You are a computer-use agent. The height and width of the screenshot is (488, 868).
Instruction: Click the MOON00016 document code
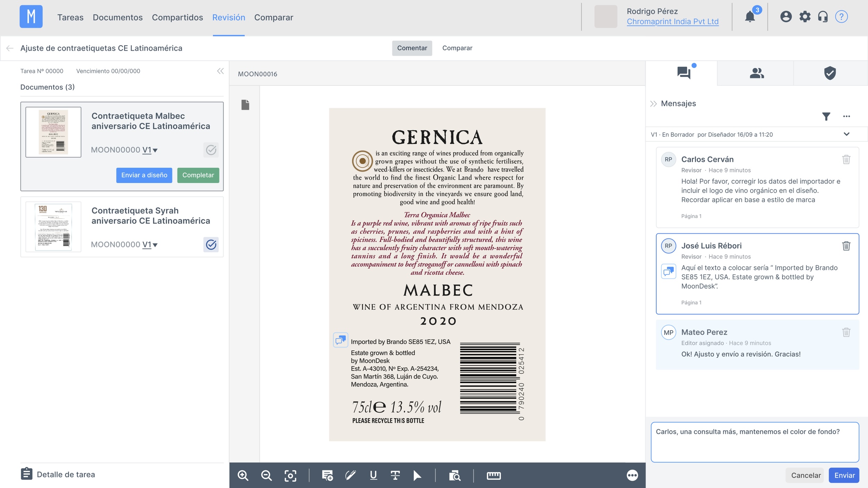[257, 74]
